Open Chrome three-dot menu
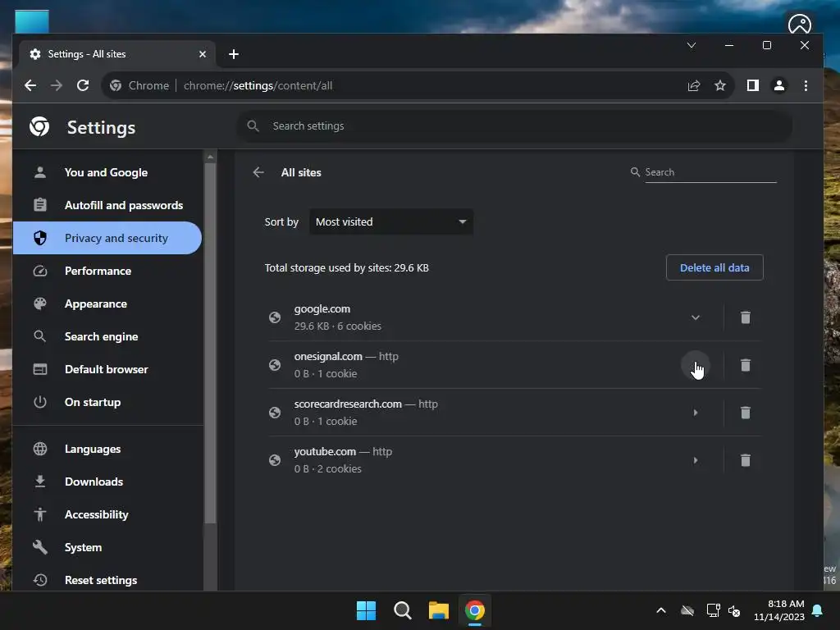Image resolution: width=840 pixels, height=630 pixels. click(x=806, y=85)
